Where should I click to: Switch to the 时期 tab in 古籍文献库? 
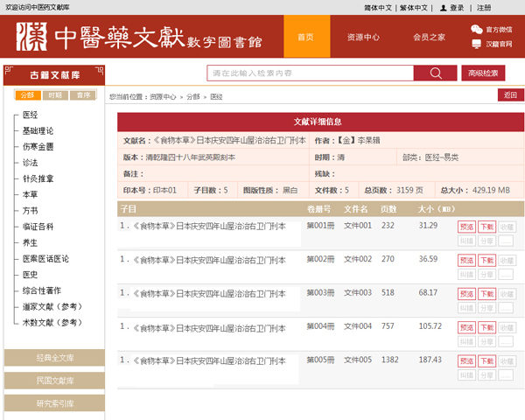click(x=54, y=94)
